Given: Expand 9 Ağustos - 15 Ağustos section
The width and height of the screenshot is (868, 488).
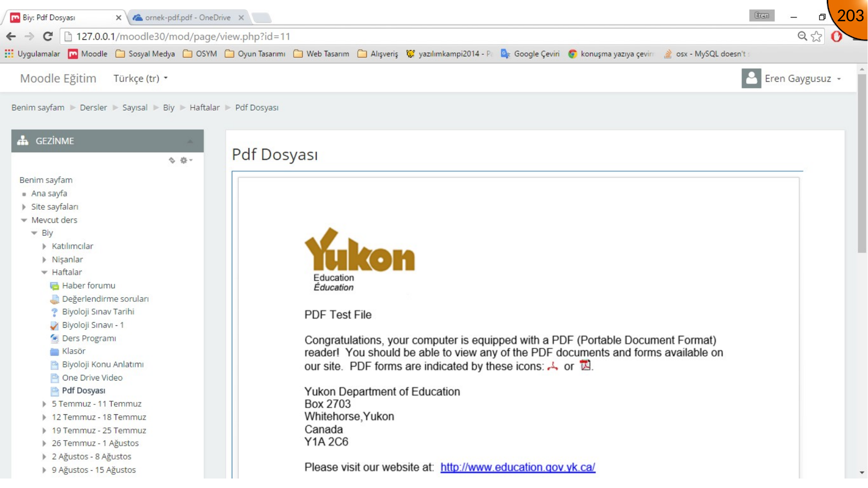Looking at the screenshot, I should 44,470.
